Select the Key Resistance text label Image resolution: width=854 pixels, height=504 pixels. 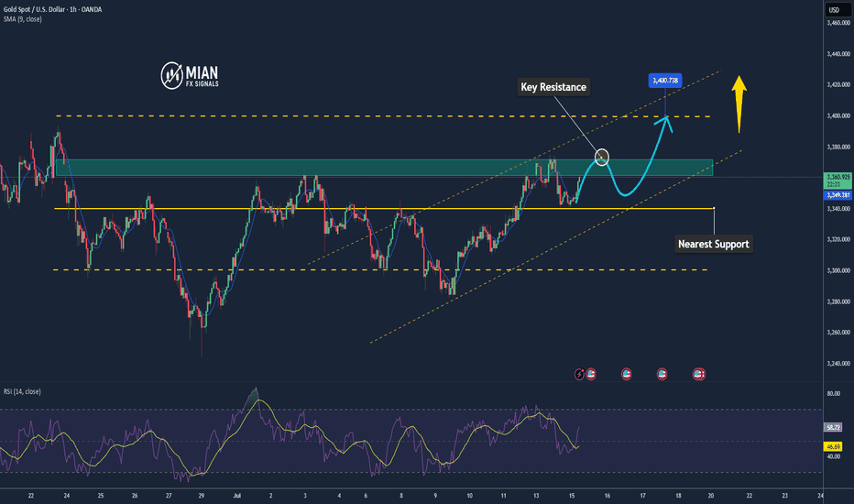[553, 87]
